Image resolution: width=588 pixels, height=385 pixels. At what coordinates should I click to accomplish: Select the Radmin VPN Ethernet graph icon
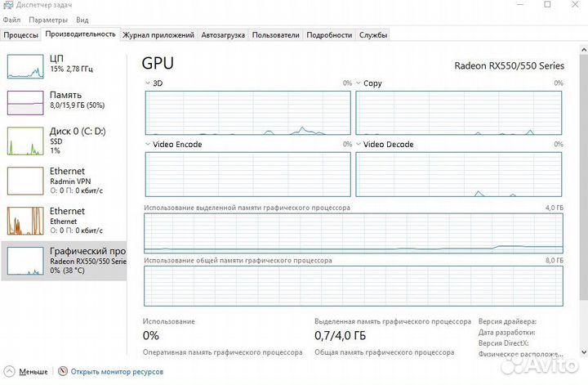pyautogui.click(x=25, y=181)
